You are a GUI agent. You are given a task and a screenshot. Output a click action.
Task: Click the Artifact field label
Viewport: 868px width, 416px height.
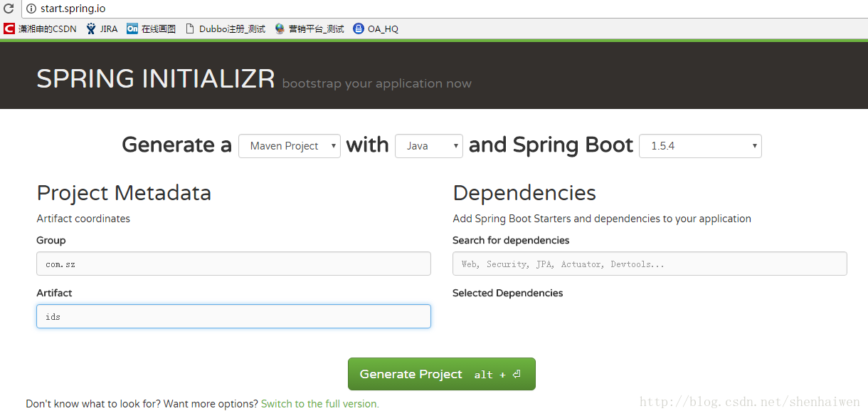(x=54, y=293)
